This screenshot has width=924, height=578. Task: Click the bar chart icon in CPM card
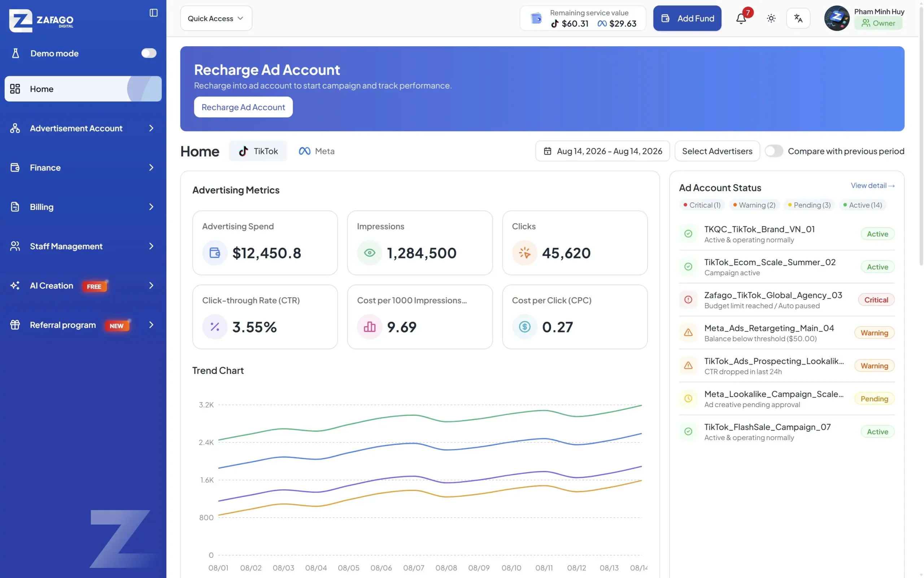pyautogui.click(x=369, y=327)
